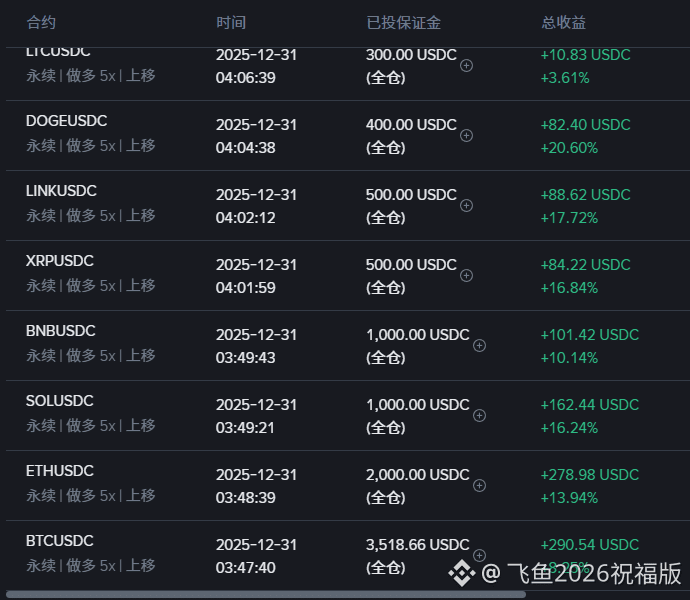The image size is (690, 600).
Task: Tap the plus icon for ETHUSDC margin
Action: 479,485
